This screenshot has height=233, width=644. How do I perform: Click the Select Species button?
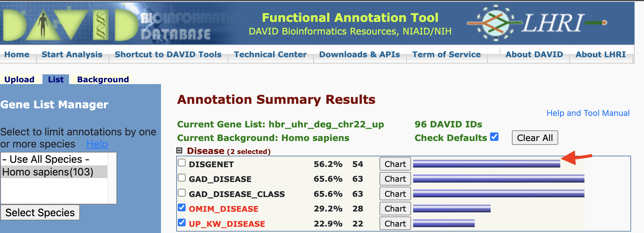coord(40,213)
